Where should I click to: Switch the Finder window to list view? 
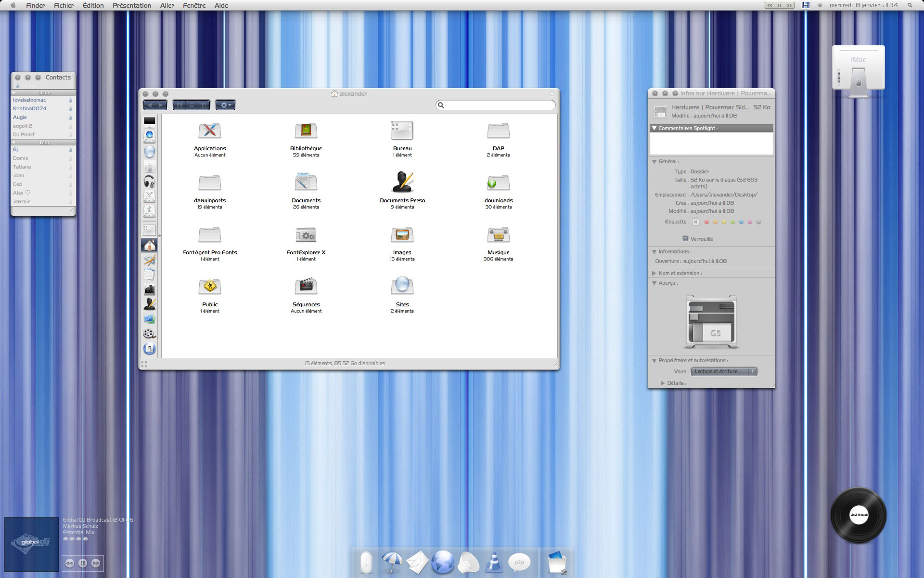pos(191,105)
